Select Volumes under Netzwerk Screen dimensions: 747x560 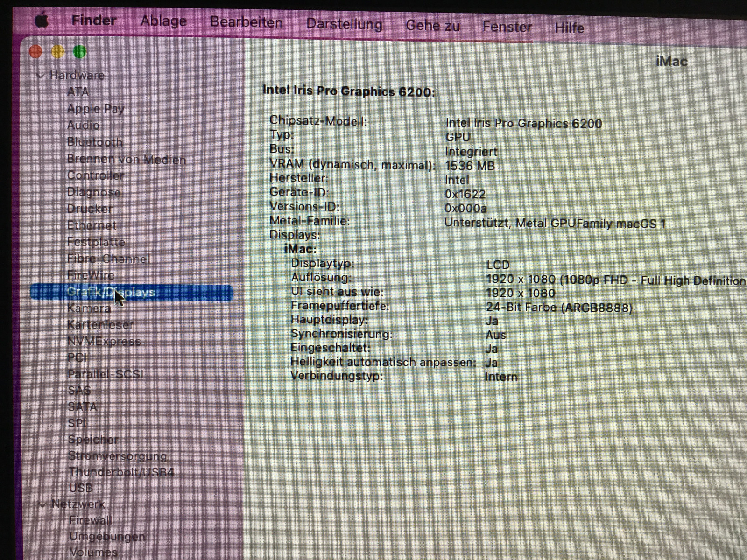(x=93, y=553)
